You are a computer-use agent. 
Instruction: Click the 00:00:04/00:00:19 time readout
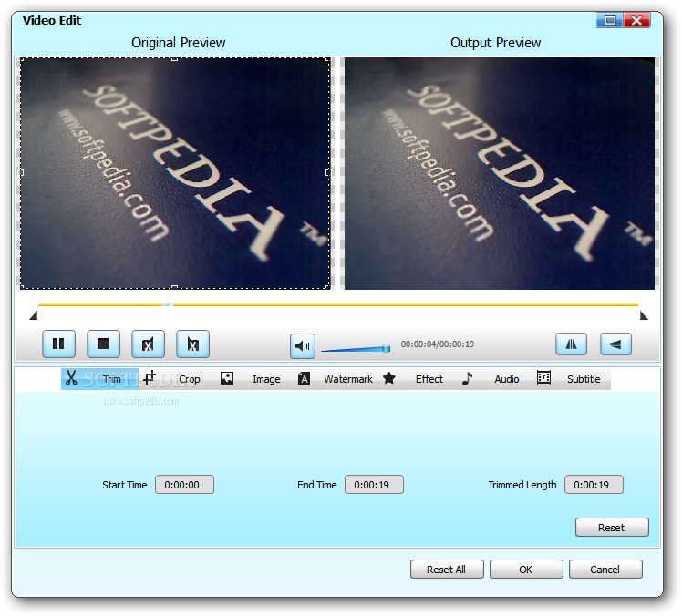click(438, 344)
